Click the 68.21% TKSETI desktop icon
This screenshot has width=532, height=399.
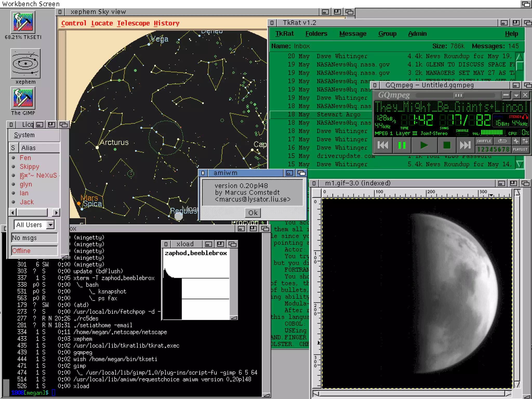click(23, 22)
